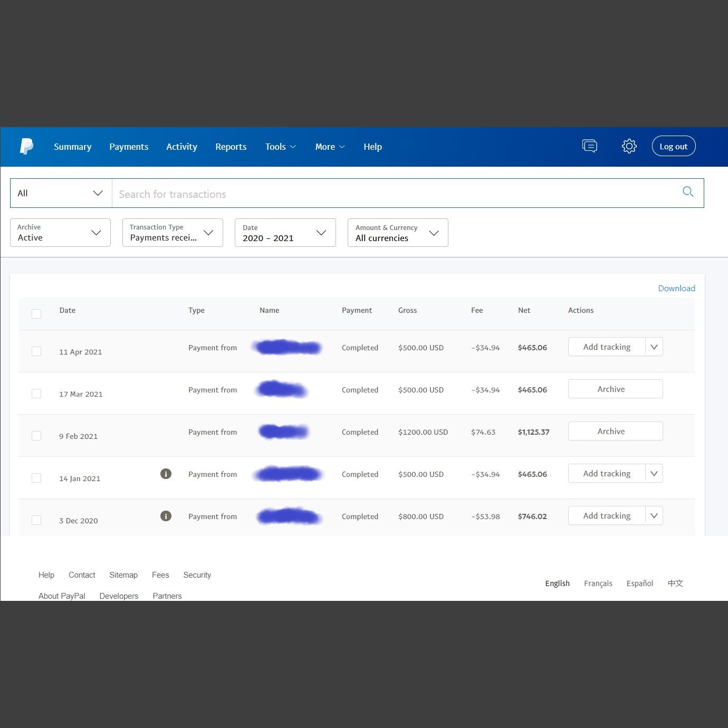Click Add tracking for 11 Apr 2021
The width and height of the screenshot is (728, 728).
point(607,347)
